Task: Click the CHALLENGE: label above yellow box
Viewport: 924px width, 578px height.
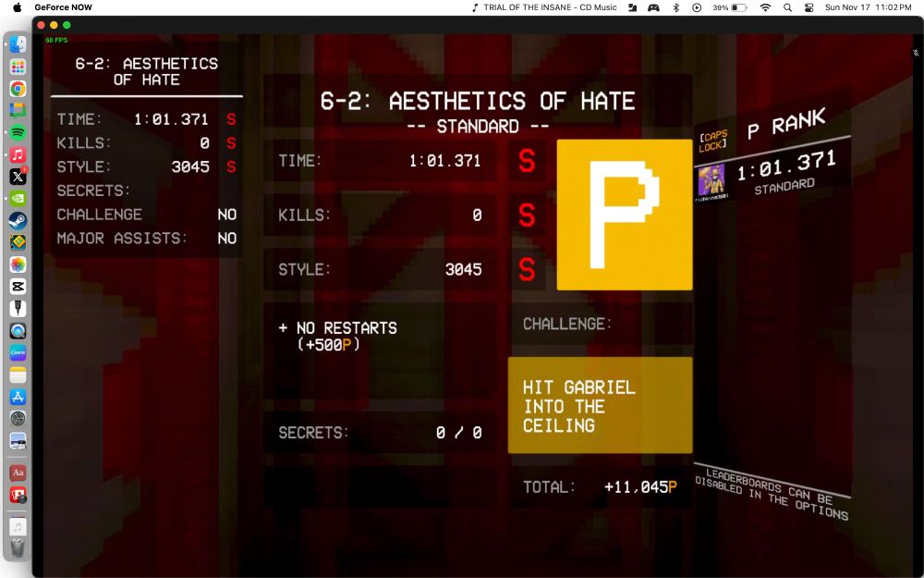Action: coord(567,324)
